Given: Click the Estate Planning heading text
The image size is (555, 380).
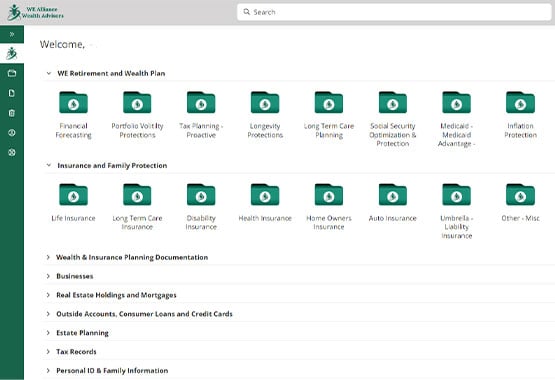Looking at the screenshot, I should pyautogui.click(x=82, y=333).
